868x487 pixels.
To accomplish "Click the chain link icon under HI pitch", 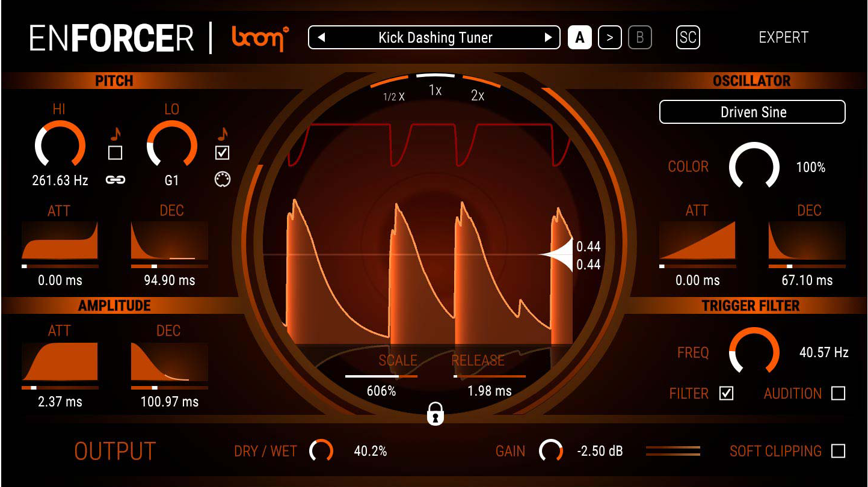I will 115,180.
